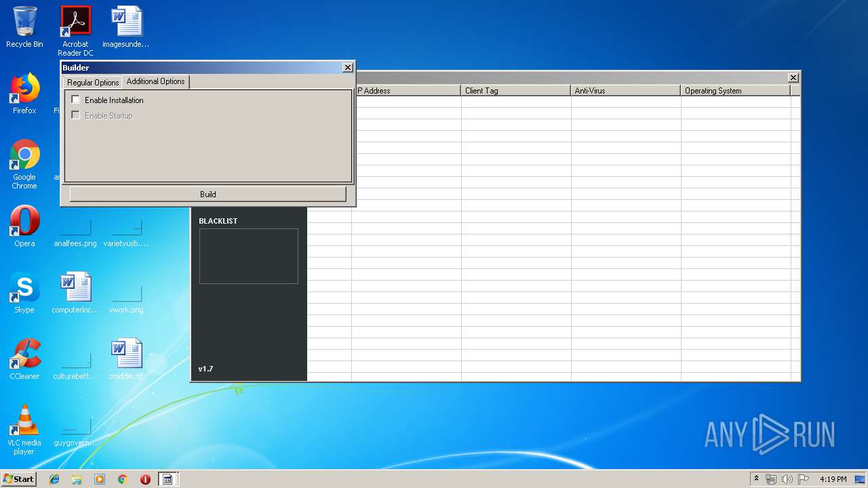This screenshot has width=868, height=488.
Task: Enable the Installation checkbox
Action: [x=76, y=100]
